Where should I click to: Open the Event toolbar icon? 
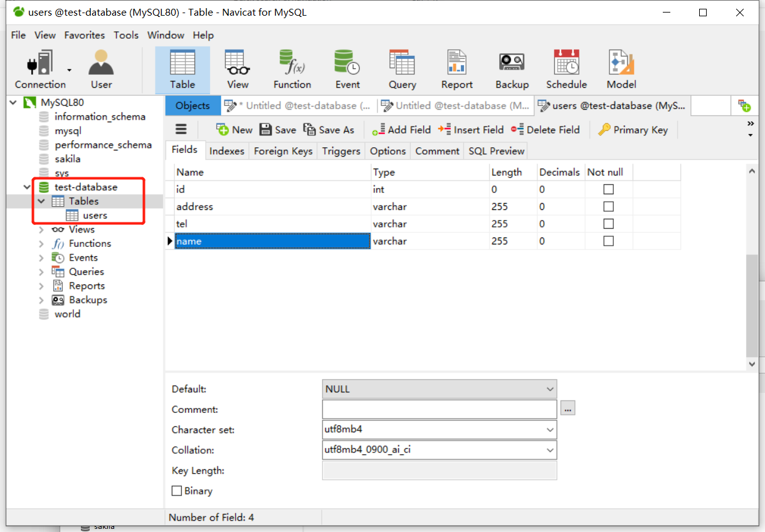[x=347, y=70]
